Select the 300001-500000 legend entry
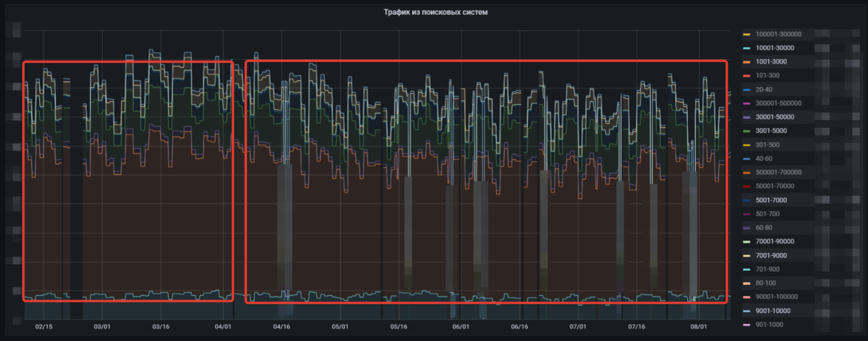 click(778, 103)
